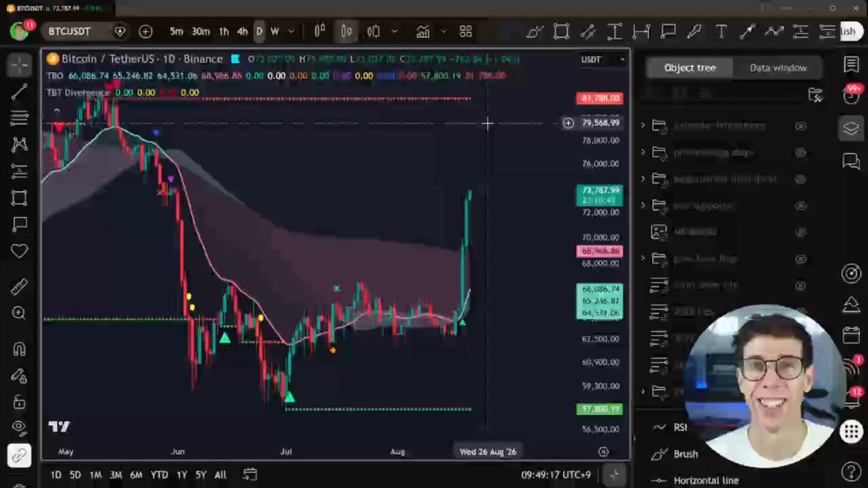Open the chart patterns tool group
Screen dimensions: 868x488
pos(19,145)
